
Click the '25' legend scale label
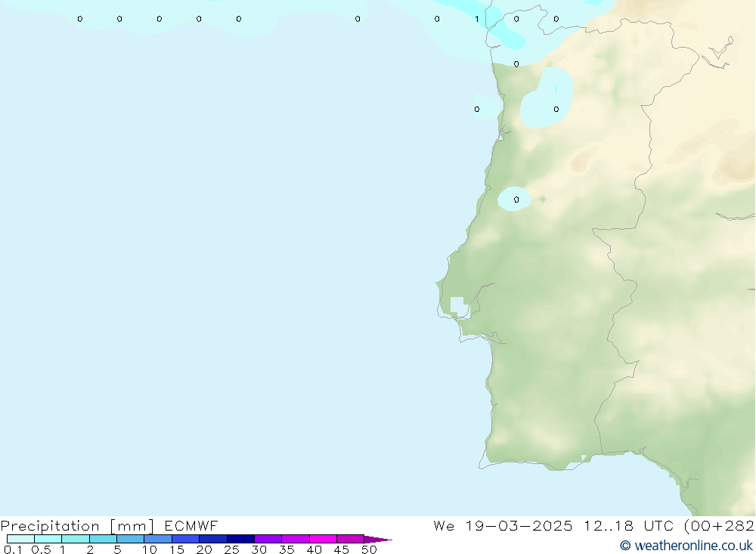[x=232, y=549]
